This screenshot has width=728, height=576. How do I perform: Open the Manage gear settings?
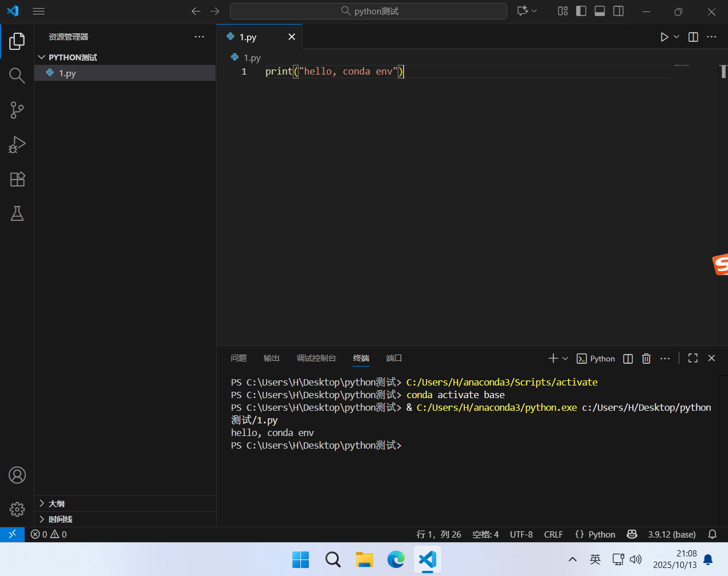coord(17,509)
